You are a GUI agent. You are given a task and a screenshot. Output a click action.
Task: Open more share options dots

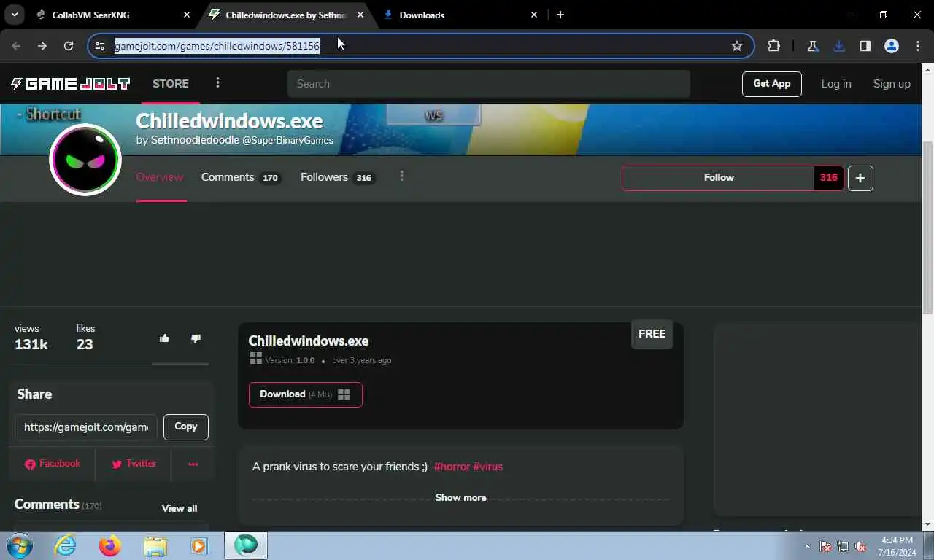click(193, 464)
